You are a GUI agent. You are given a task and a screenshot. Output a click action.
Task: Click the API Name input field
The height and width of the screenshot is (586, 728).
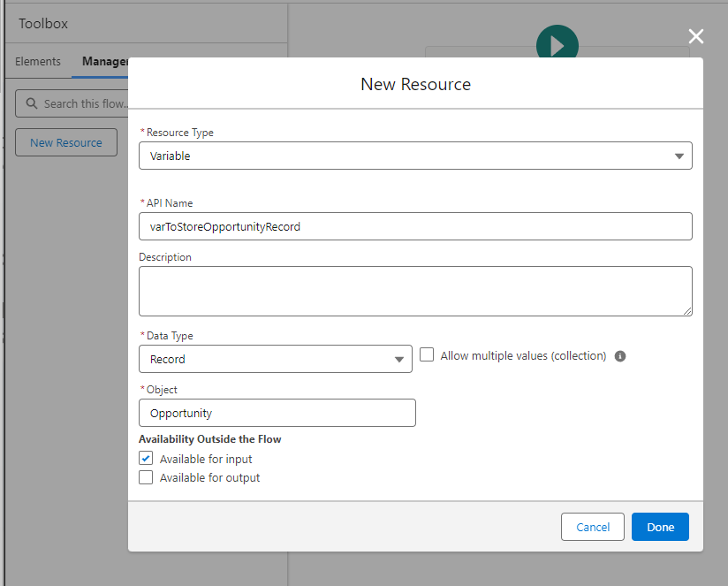(415, 226)
